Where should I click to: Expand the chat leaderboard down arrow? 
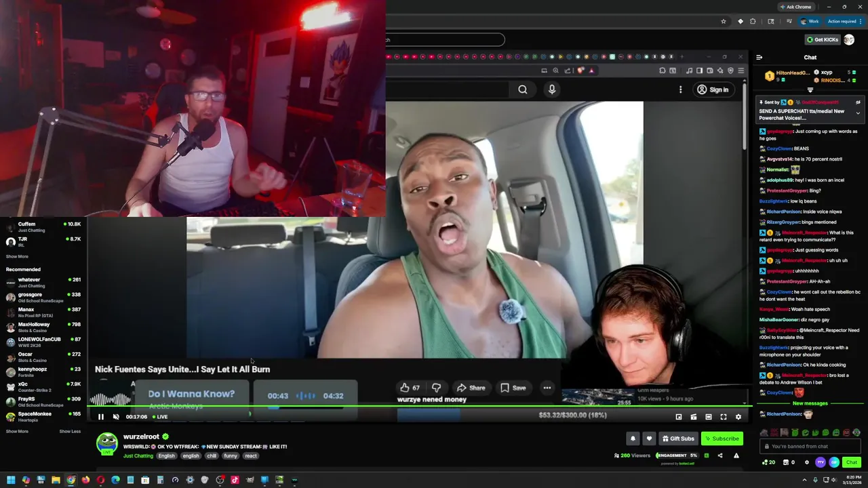[810, 89]
